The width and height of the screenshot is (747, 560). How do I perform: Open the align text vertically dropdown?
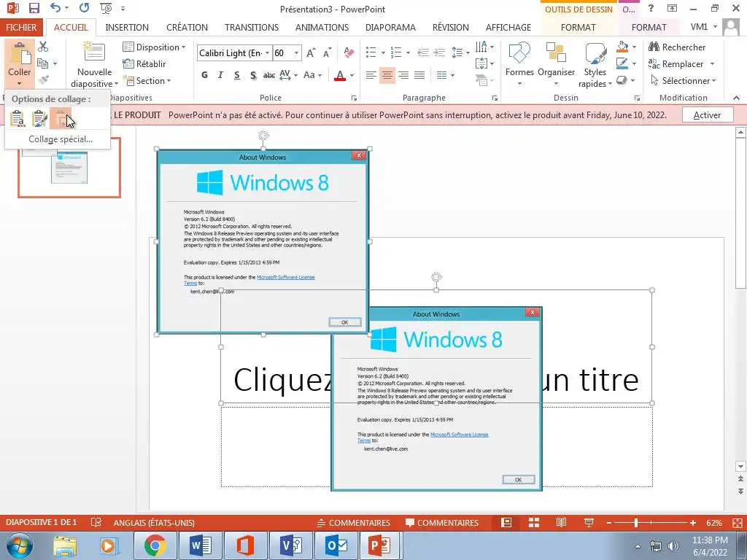[484, 63]
